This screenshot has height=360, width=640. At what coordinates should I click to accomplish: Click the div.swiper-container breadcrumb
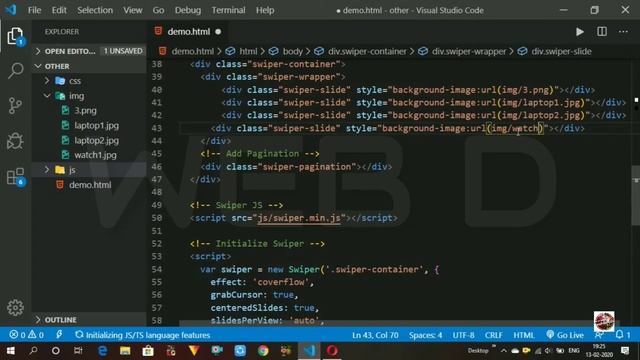(x=367, y=51)
